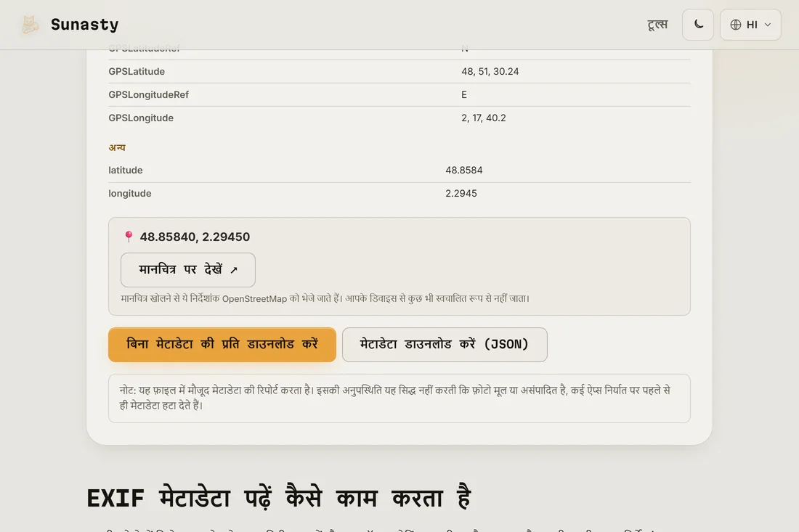The width and height of the screenshot is (799, 532).
Task: Select the GPSLongitudeRef value E
Action: [464, 94]
